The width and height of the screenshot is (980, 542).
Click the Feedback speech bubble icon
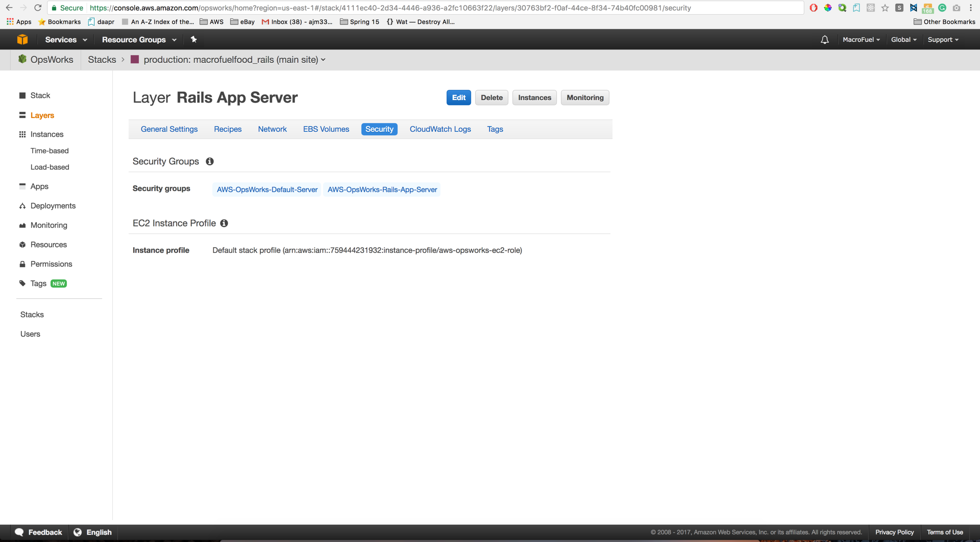click(x=19, y=532)
